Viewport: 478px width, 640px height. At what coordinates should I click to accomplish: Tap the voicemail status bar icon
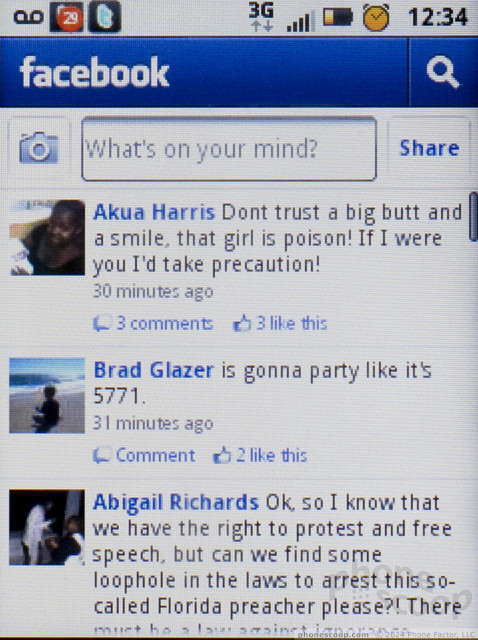tap(28, 17)
